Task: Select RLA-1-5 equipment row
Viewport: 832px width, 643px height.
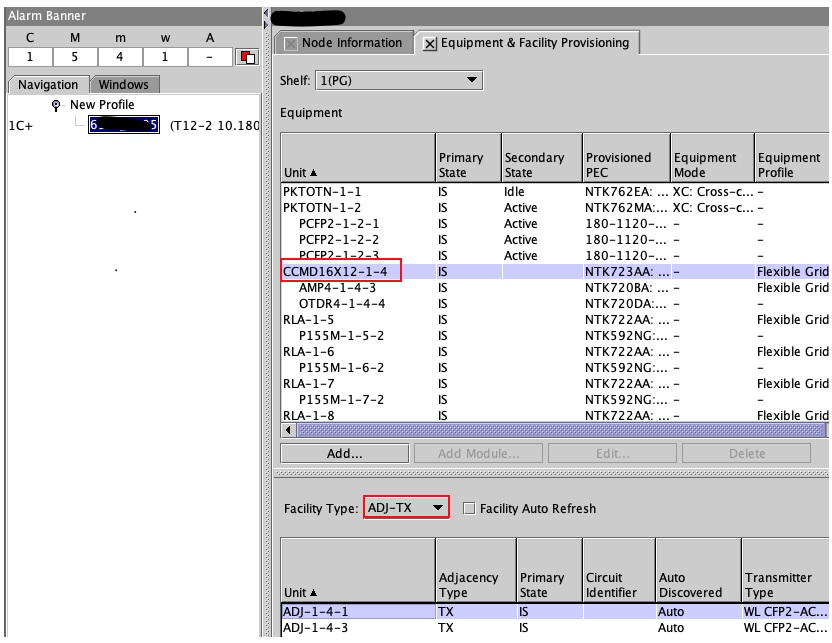Action: pos(555,319)
